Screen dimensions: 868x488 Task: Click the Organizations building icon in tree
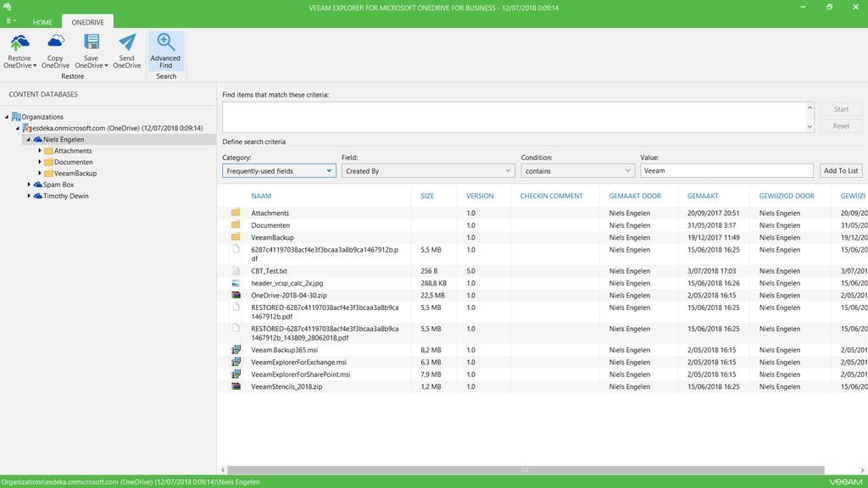pyautogui.click(x=16, y=117)
